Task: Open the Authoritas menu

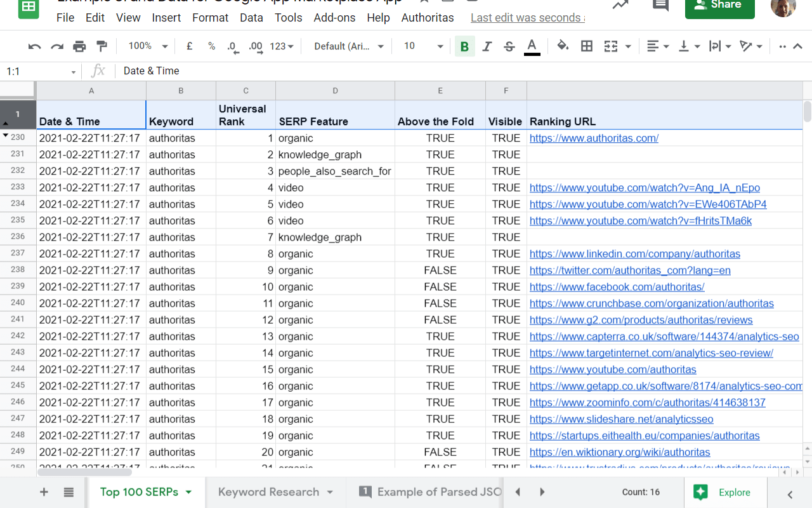Action: click(x=428, y=18)
